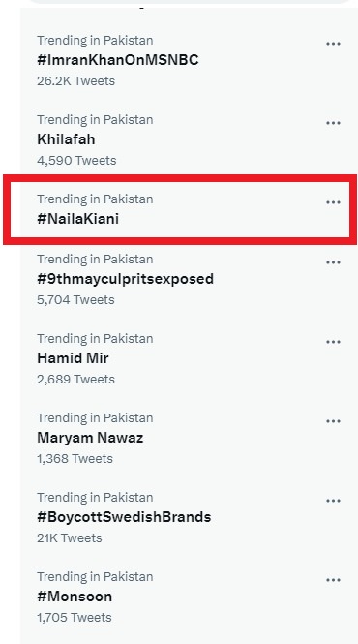
Task: Open more options for Maryam Nawaz trend
Action: click(x=333, y=421)
